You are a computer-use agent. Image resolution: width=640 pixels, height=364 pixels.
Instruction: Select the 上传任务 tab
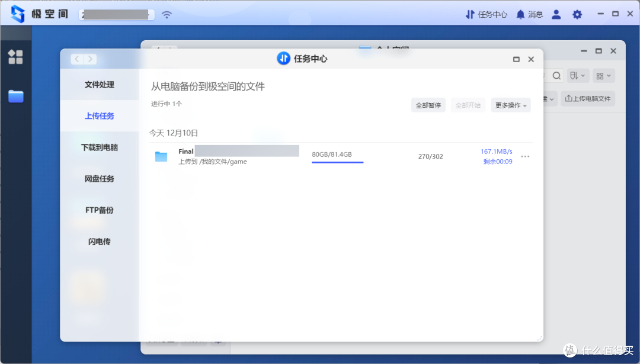click(99, 116)
